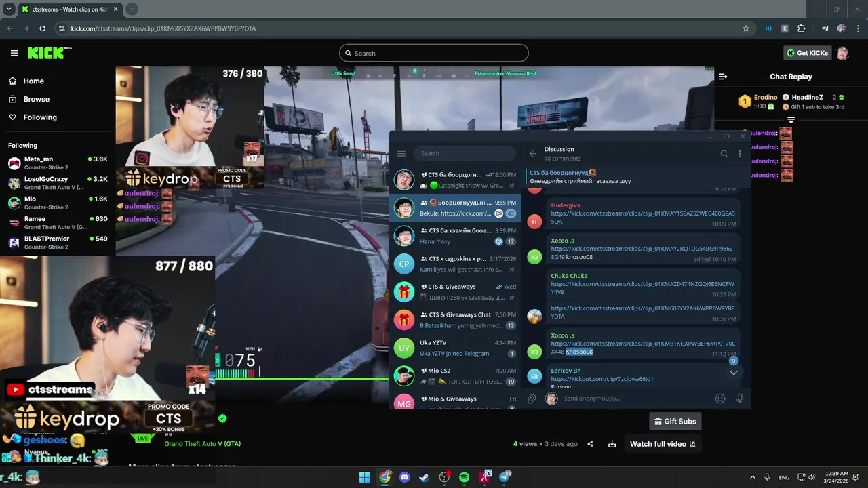
Task: Open taskbar clock and date
Action: [837, 477]
